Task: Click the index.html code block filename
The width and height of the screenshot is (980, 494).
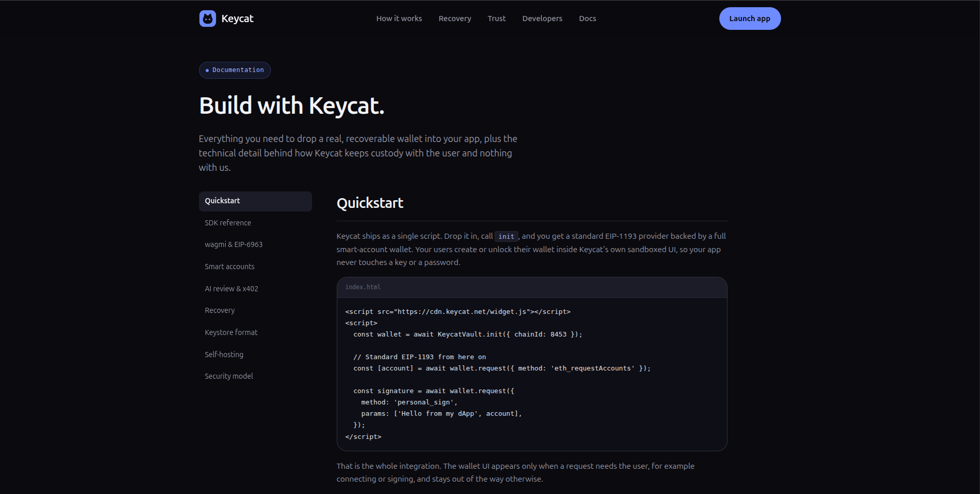Action: 363,287
